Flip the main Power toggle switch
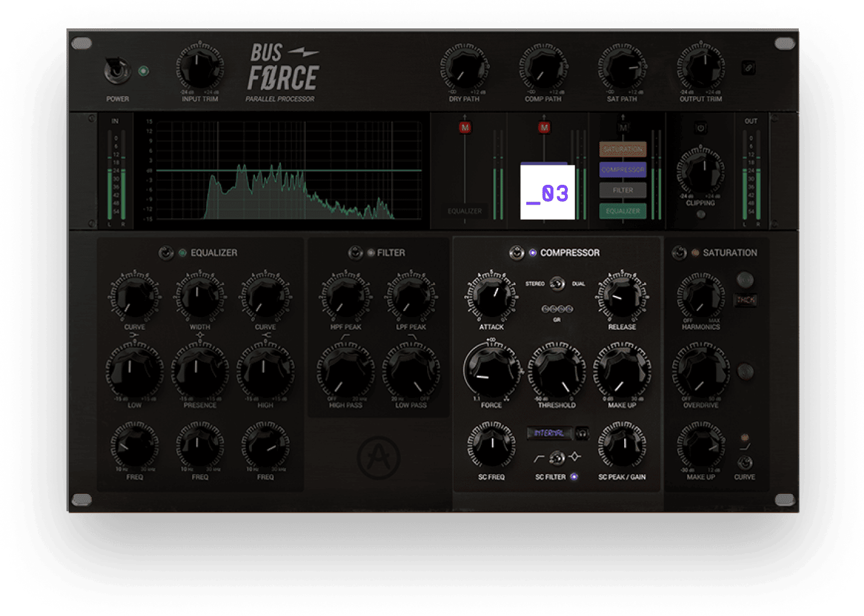Screen dimensions: 864x616 117,71
